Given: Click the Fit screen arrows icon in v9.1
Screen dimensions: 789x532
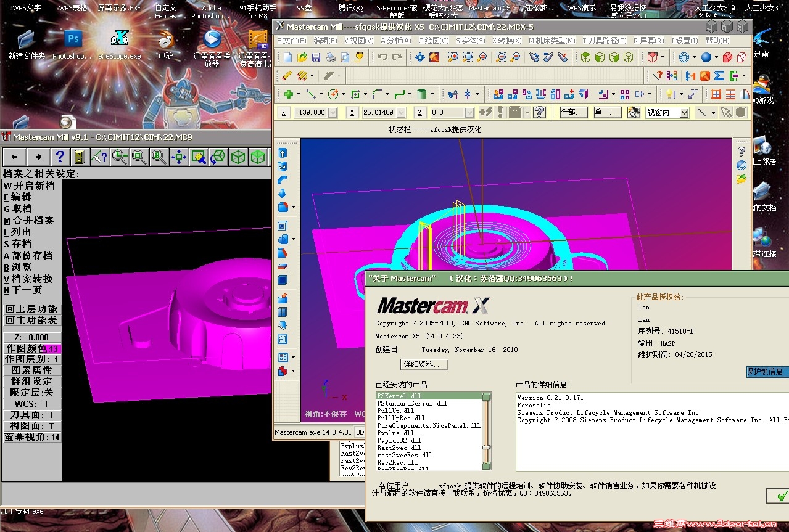Looking at the screenshot, I should [x=179, y=157].
